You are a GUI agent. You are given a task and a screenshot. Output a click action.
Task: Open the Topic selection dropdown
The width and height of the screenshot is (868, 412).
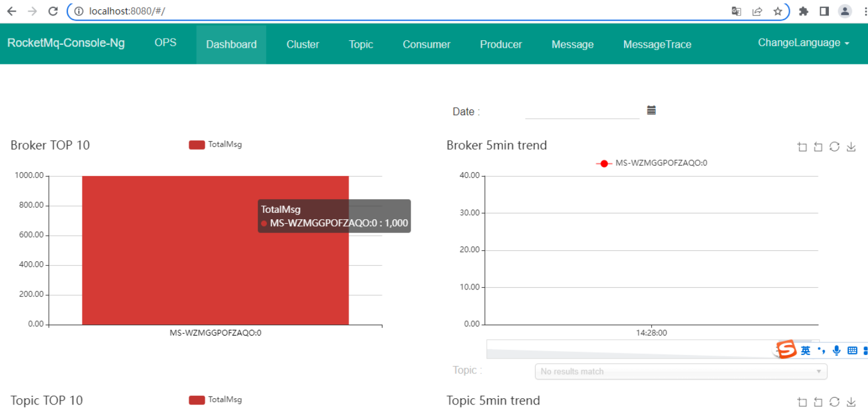pyautogui.click(x=680, y=372)
